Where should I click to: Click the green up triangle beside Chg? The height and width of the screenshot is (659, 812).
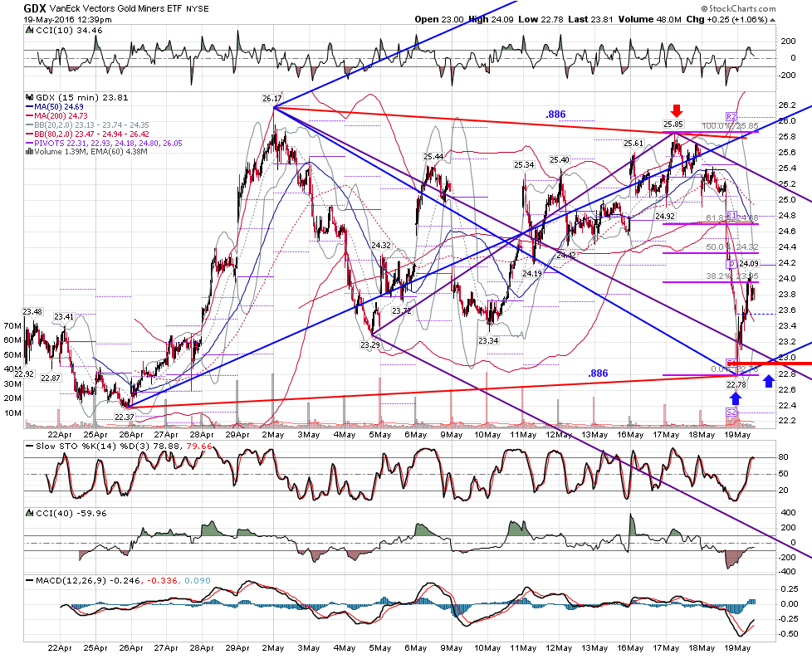pyautogui.click(x=773, y=20)
